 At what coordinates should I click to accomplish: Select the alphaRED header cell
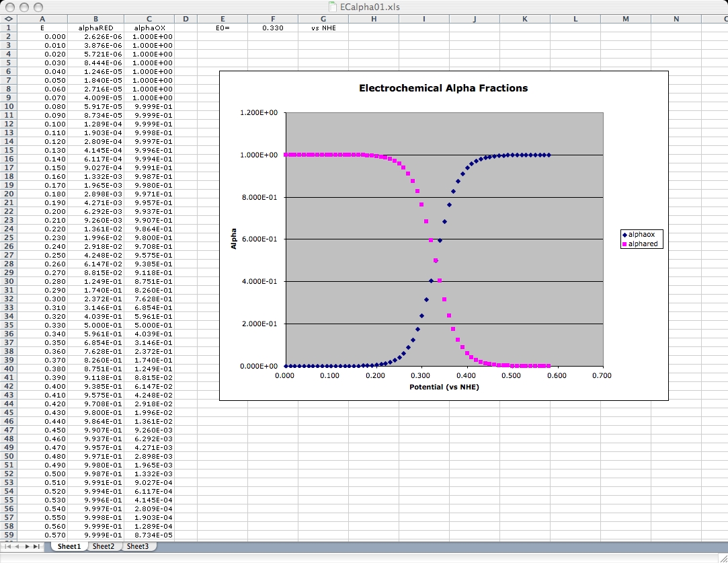pos(95,28)
